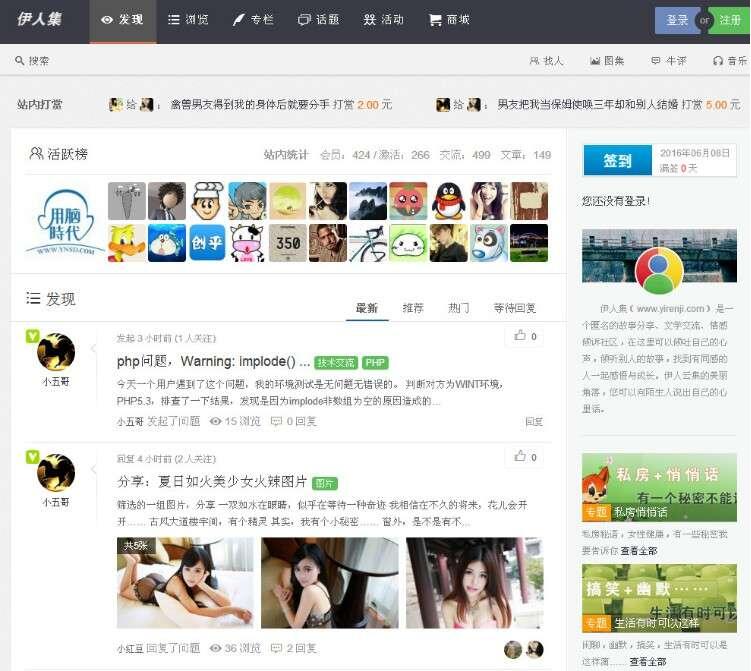Viewport: 751px width, 671px height.
Task: Click the green 技术交流 tag
Action: 336,363
